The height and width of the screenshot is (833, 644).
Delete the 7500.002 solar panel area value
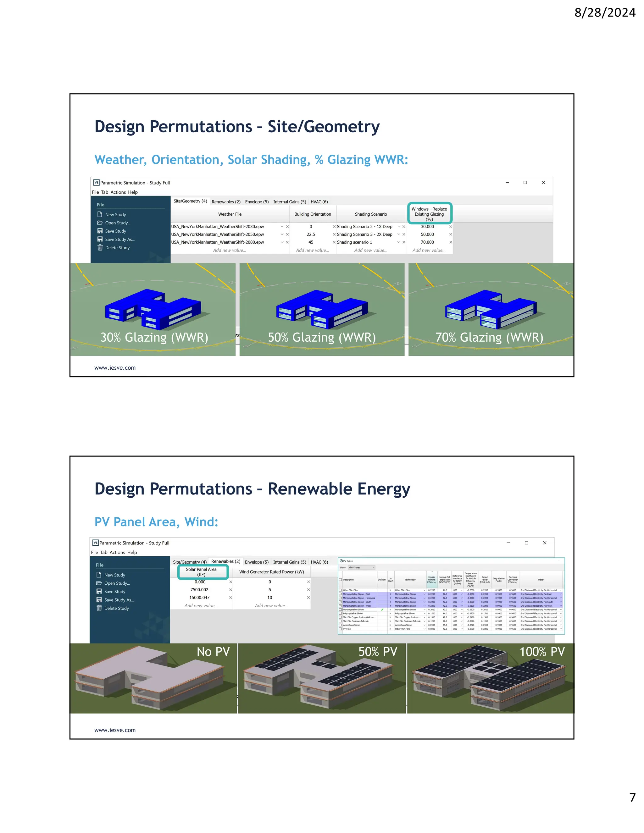pos(230,590)
